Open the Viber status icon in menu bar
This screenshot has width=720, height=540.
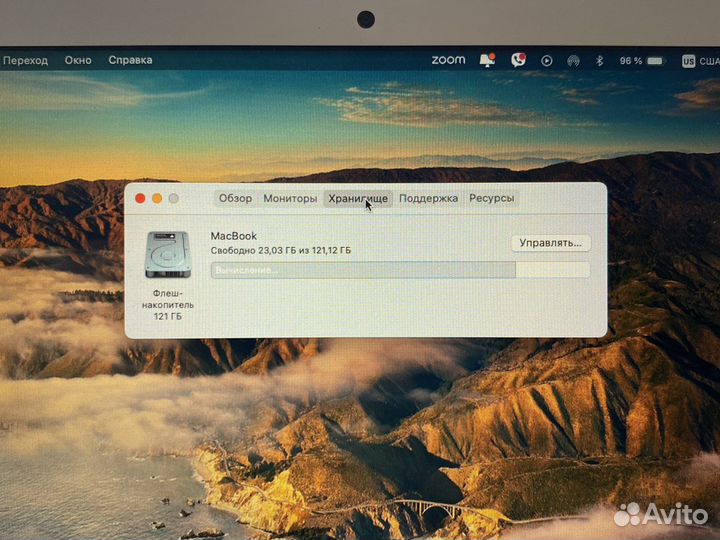(x=518, y=60)
